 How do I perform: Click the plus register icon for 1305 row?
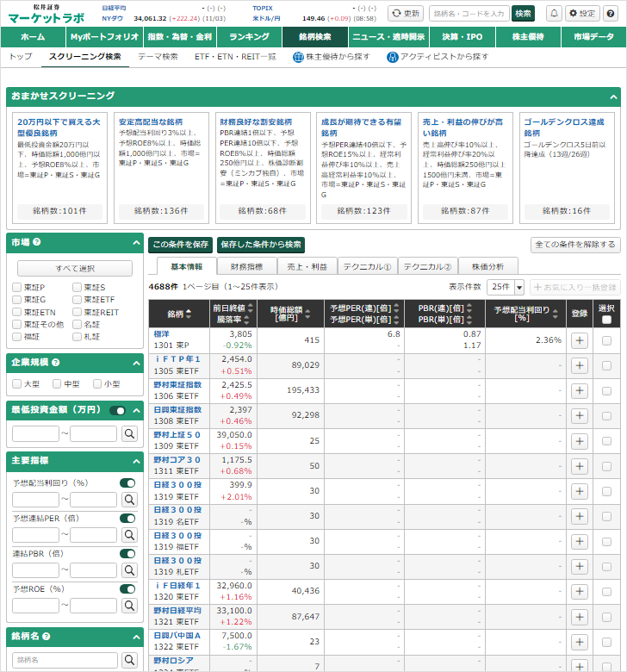tap(580, 365)
